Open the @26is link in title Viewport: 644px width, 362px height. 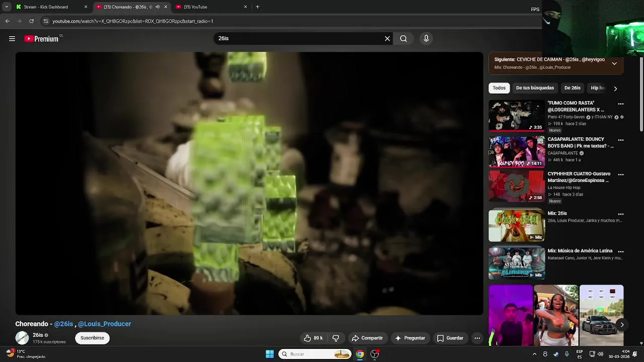63,324
